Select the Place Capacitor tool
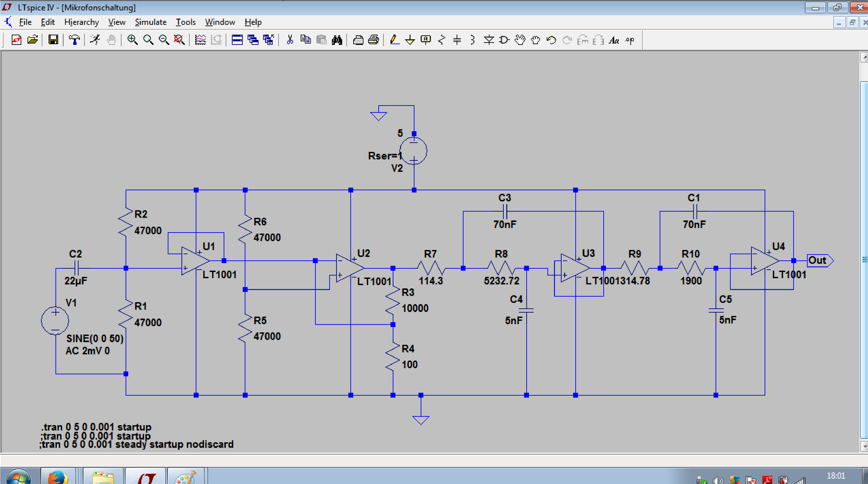Viewport: 868px width, 484px height. [x=457, y=40]
